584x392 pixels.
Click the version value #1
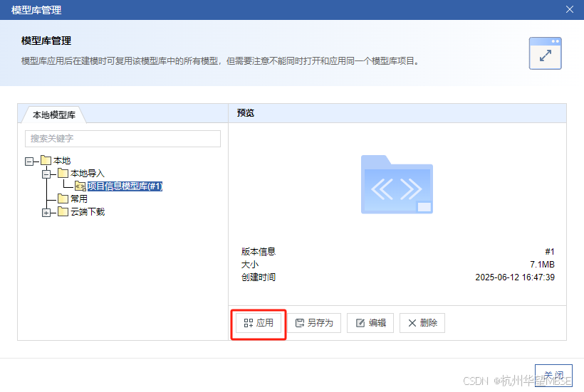coord(550,252)
